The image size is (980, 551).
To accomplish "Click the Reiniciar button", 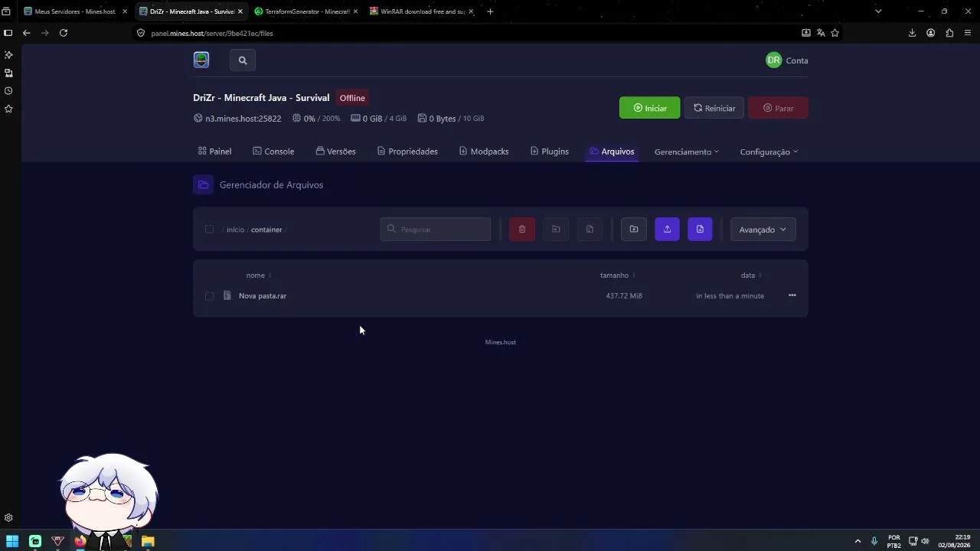I will 714,108.
